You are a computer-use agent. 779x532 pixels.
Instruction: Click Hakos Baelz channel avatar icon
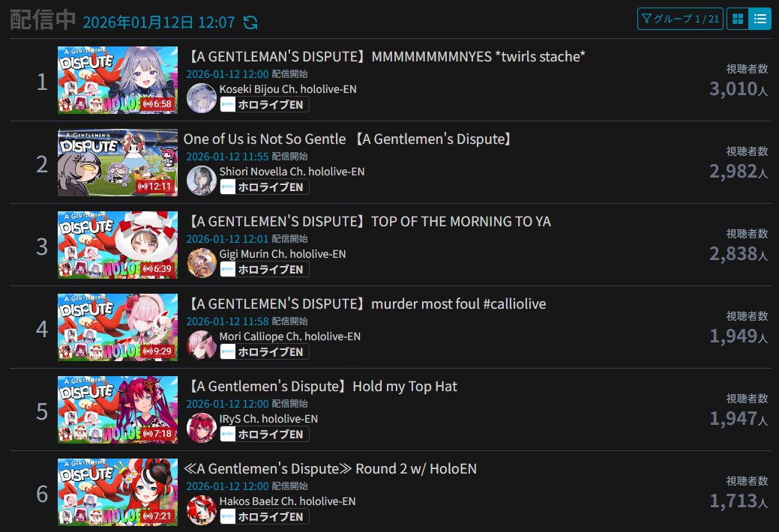201,510
